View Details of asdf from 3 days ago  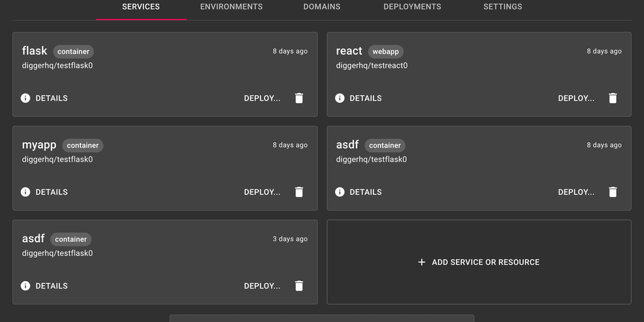tap(51, 286)
